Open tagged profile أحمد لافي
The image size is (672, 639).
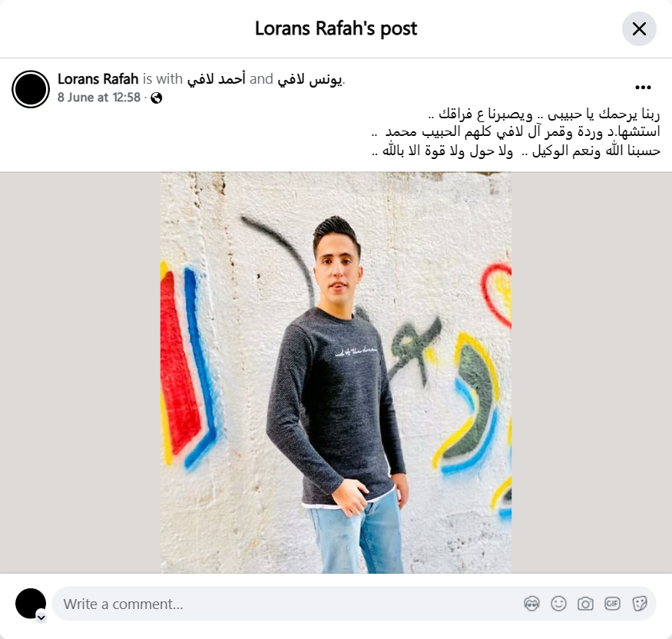217,79
